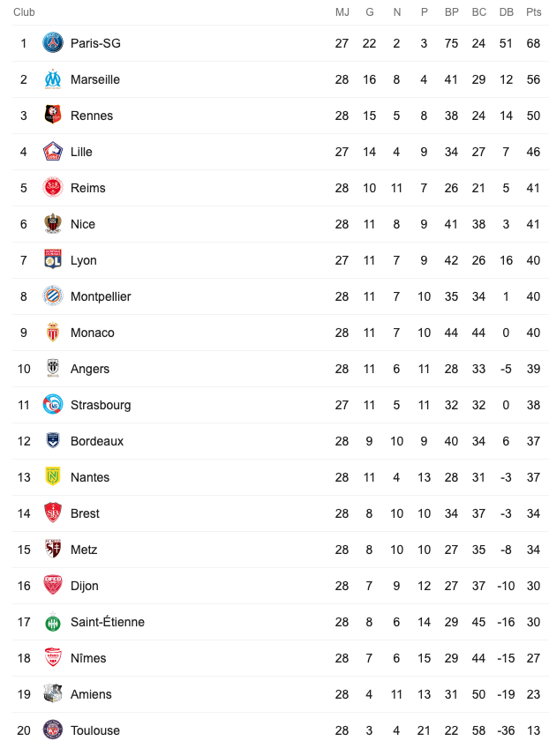
Task: Click the MJ column header
Action: click(342, 12)
